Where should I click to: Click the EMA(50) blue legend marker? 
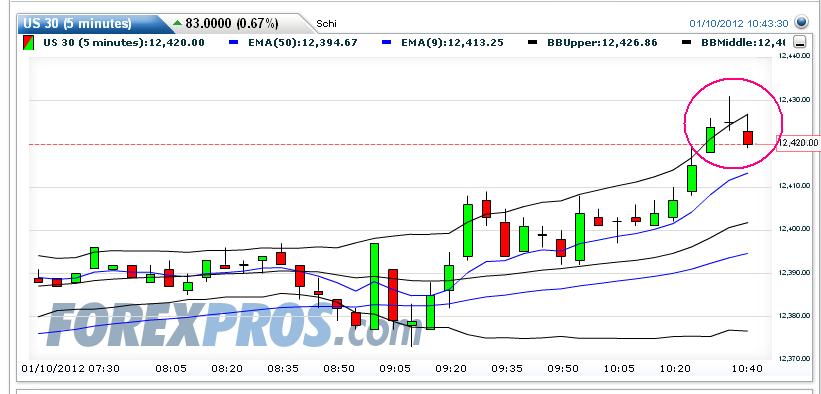(234, 42)
